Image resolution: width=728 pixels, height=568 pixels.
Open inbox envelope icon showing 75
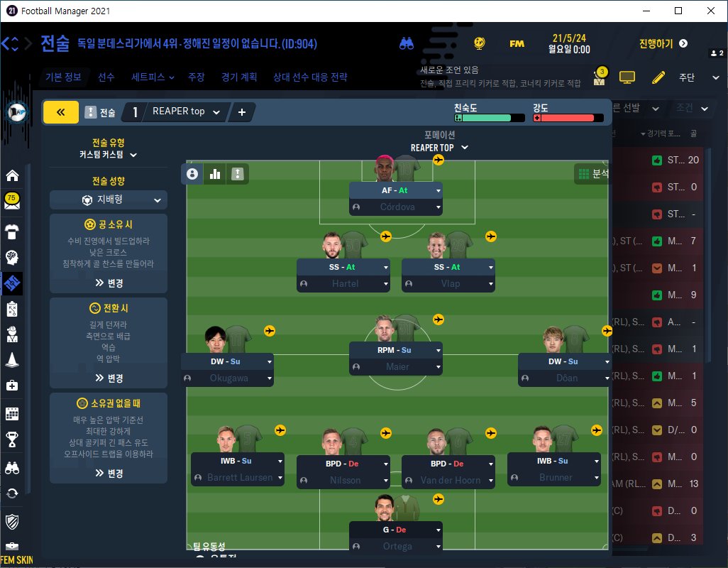12,201
